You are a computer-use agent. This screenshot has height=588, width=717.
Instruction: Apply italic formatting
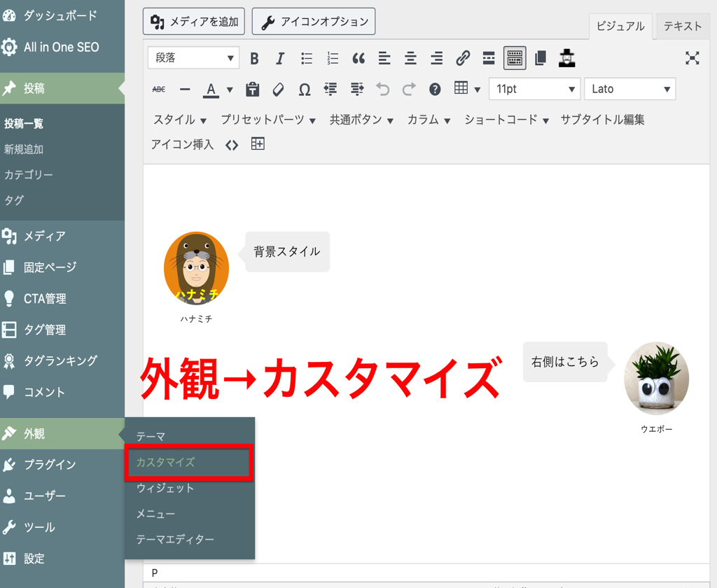click(x=280, y=59)
